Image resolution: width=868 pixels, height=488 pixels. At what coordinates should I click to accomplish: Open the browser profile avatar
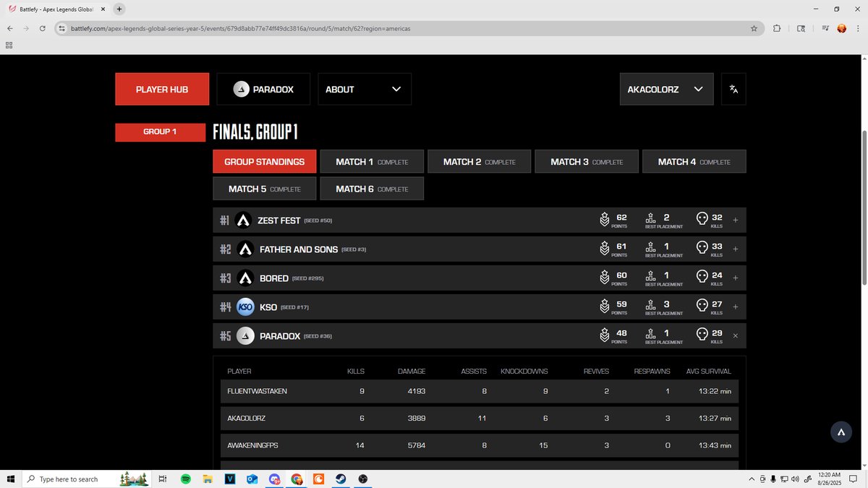(x=842, y=28)
